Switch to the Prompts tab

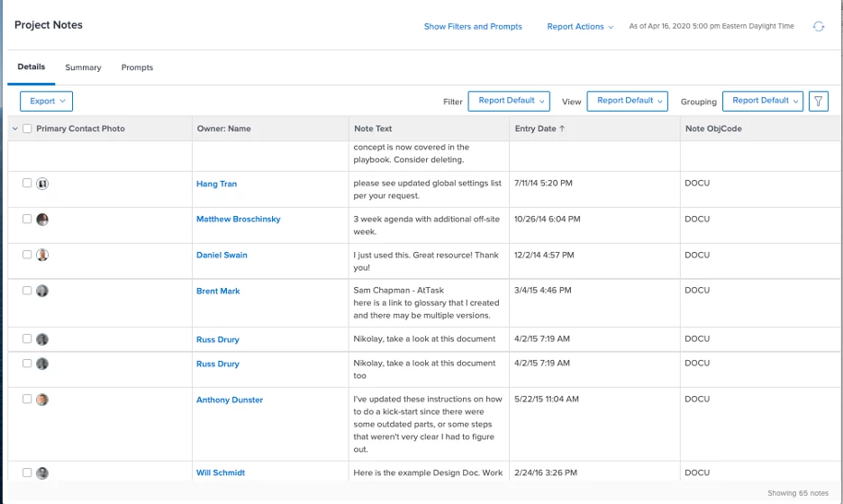137,67
